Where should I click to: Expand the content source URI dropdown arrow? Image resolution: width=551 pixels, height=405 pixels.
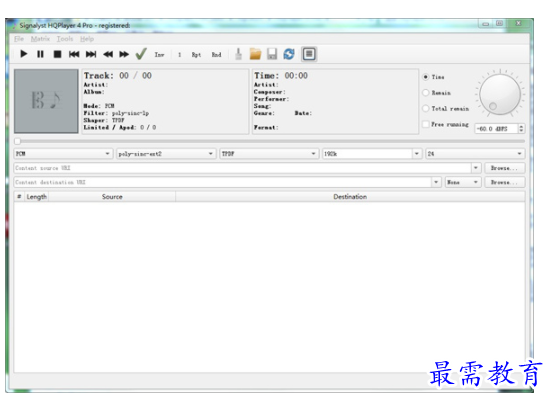coord(475,168)
